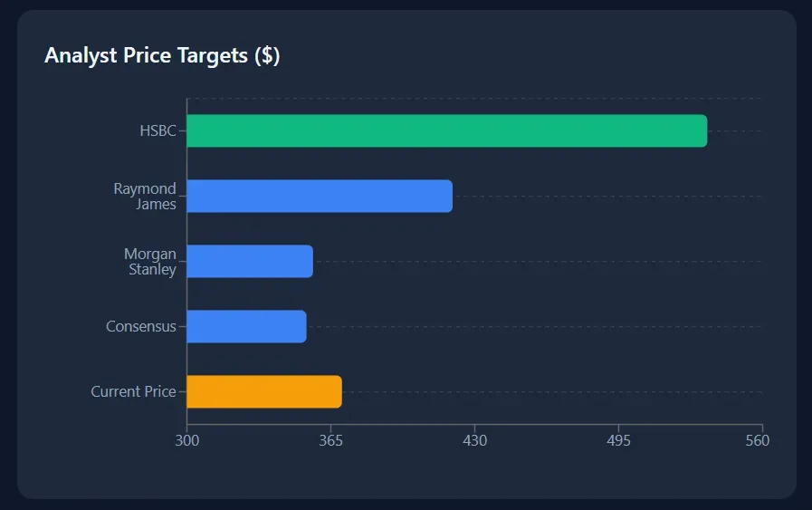Select the Consensus axis label

click(141, 326)
